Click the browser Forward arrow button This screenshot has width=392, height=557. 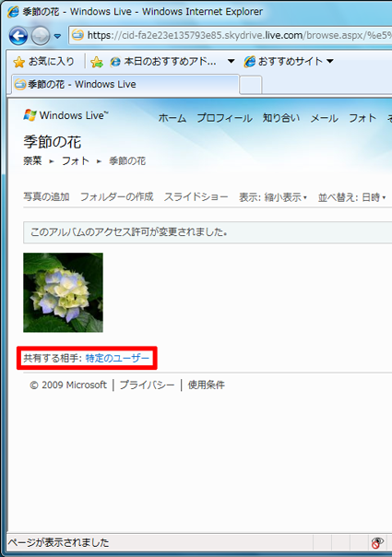click(41, 36)
